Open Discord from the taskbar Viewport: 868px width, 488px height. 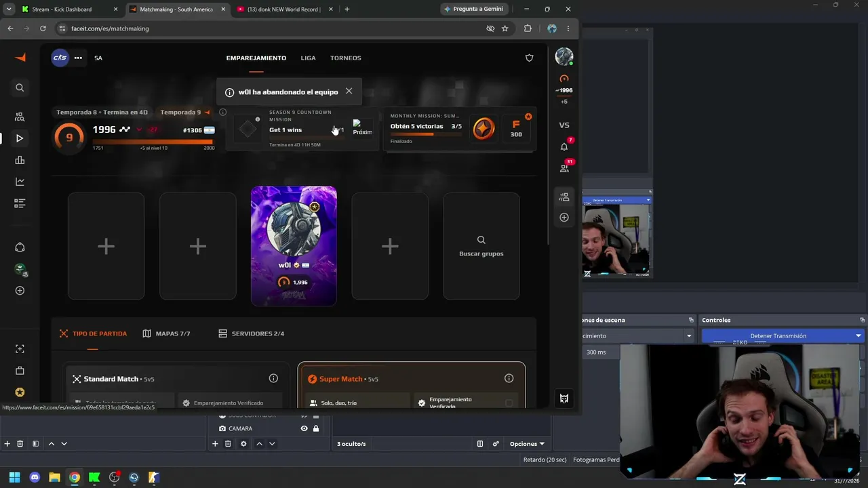(x=35, y=477)
